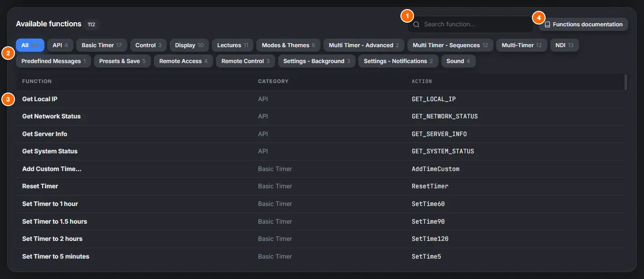Filter by Settings - Background

click(x=317, y=61)
